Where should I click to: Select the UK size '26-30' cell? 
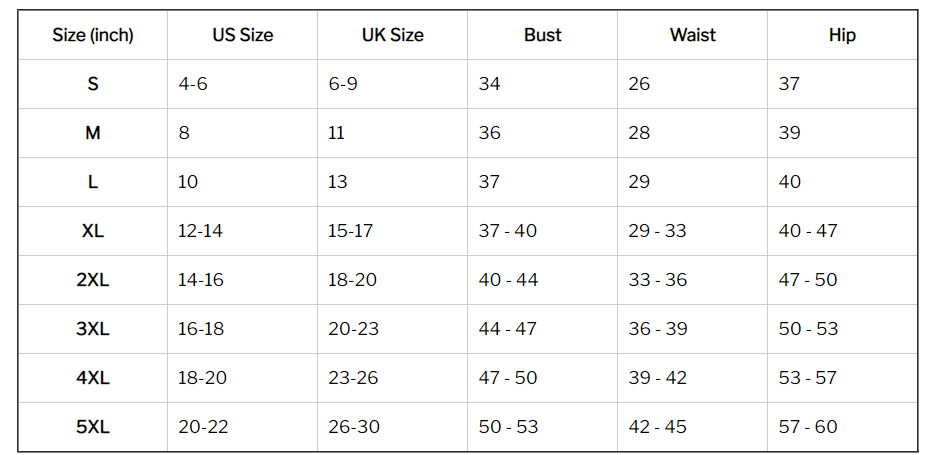393,427
